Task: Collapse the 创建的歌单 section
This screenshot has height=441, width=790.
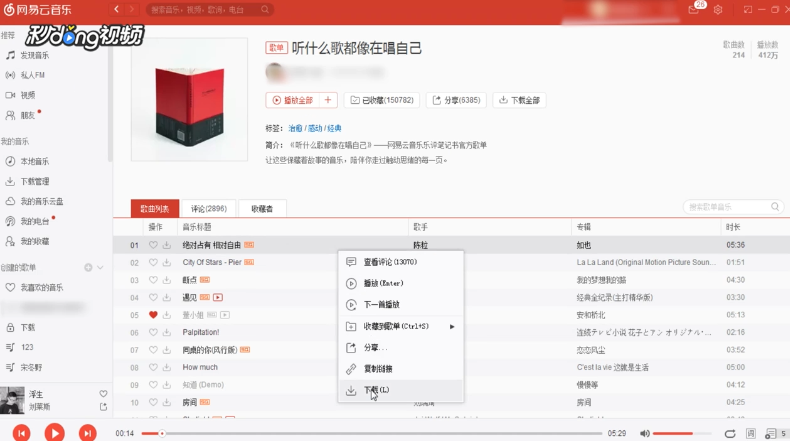Action: pos(100,267)
